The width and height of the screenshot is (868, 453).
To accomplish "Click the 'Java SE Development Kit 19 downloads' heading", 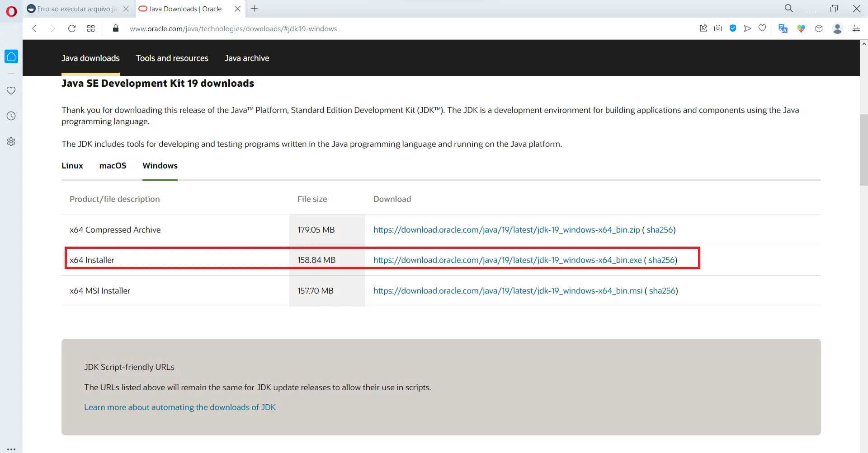I will pyautogui.click(x=158, y=83).
